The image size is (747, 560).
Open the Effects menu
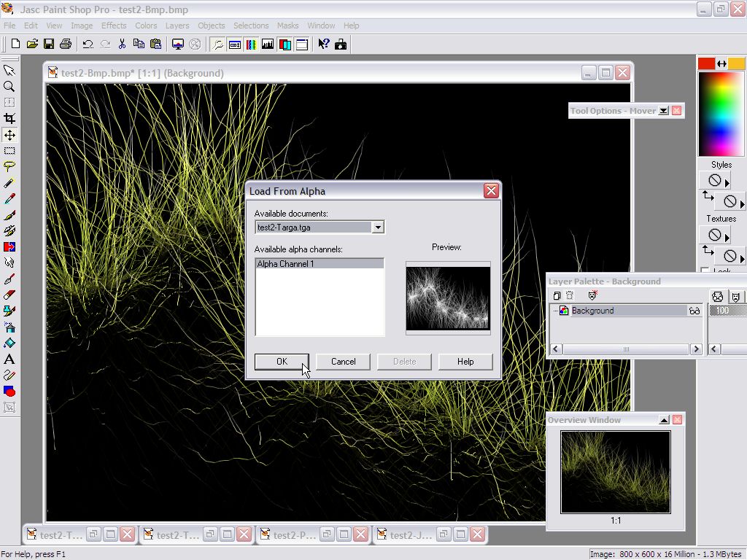click(114, 26)
